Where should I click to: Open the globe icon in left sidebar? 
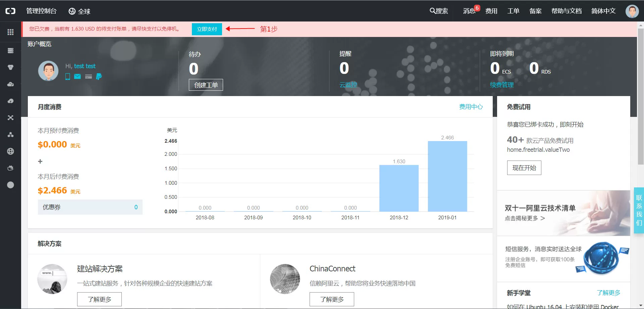coord(10,151)
